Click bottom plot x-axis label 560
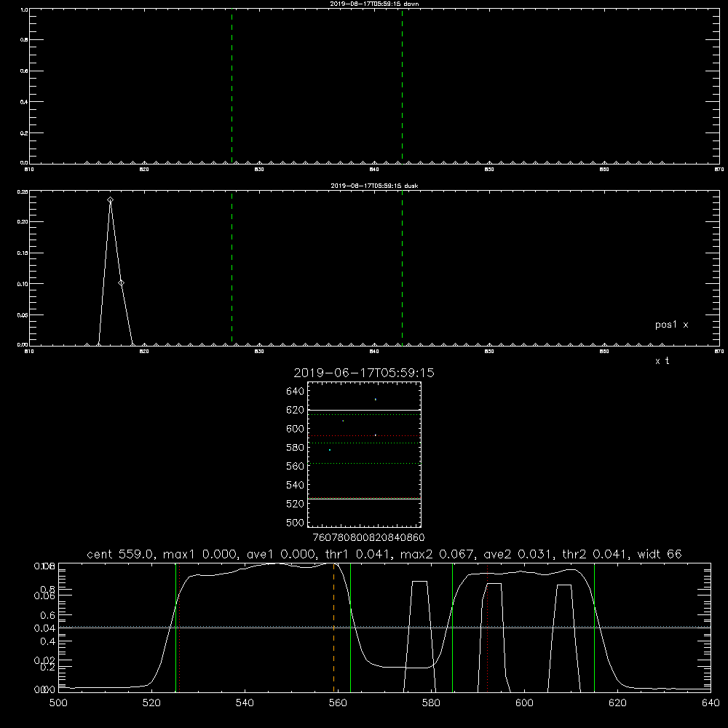 coord(338,703)
